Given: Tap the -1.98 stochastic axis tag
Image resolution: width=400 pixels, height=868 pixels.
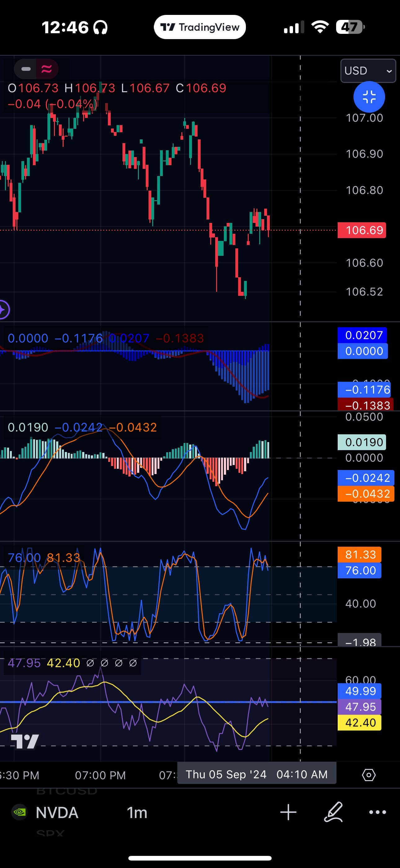Looking at the screenshot, I should tap(360, 640).
